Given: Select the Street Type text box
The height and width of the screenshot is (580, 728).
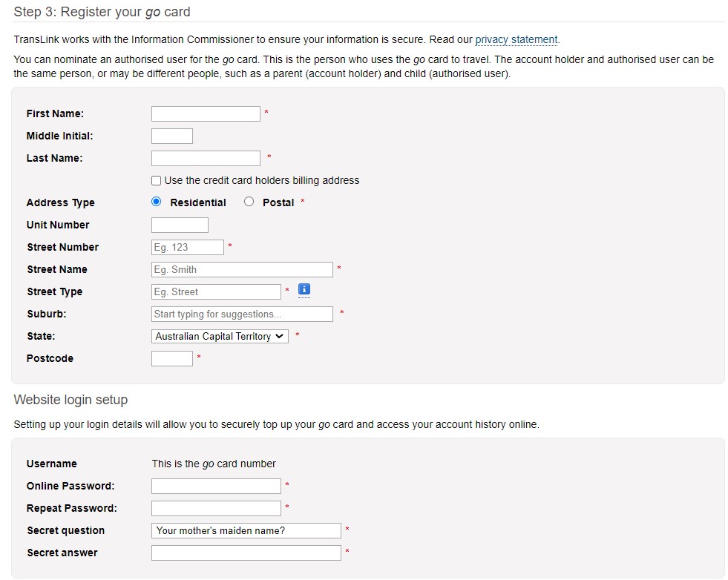Looking at the screenshot, I should (x=216, y=292).
